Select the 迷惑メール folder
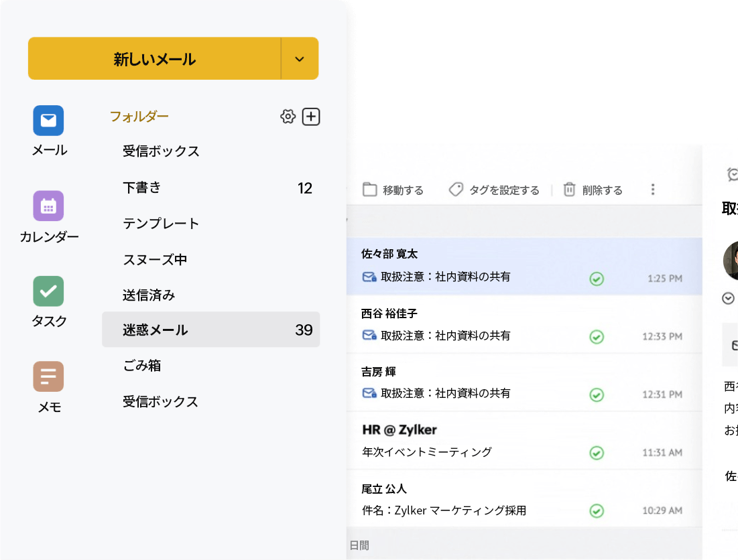This screenshot has height=560, width=738. [x=211, y=330]
